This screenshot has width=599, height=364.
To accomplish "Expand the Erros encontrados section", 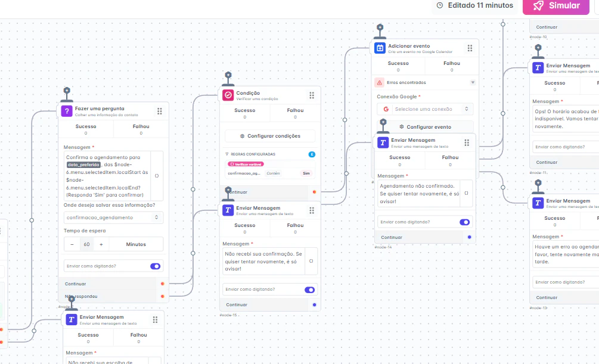I will coord(473,82).
